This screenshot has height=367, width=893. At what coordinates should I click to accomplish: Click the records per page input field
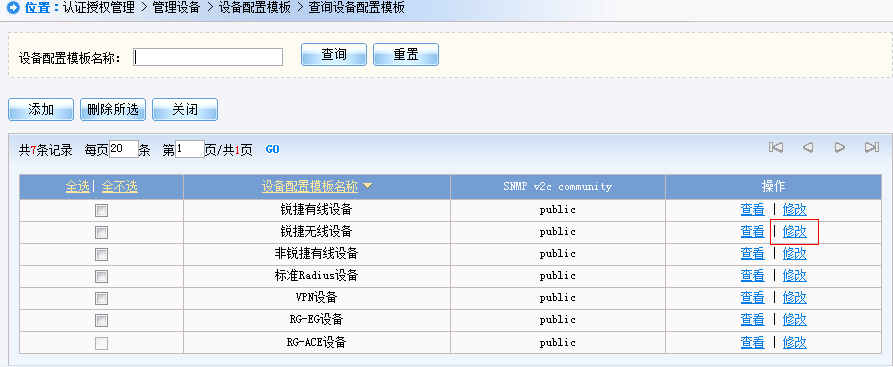pyautogui.click(x=124, y=149)
